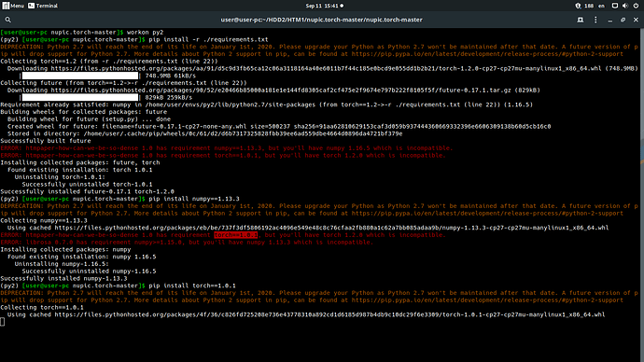Select the Terminal taskbar entry
The height and width of the screenshot is (362, 644).
pyautogui.click(x=43, y=6)
